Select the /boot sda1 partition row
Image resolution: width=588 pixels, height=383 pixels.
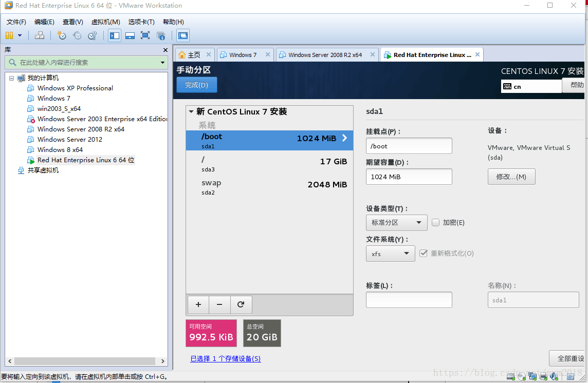(x=269, y=141)
